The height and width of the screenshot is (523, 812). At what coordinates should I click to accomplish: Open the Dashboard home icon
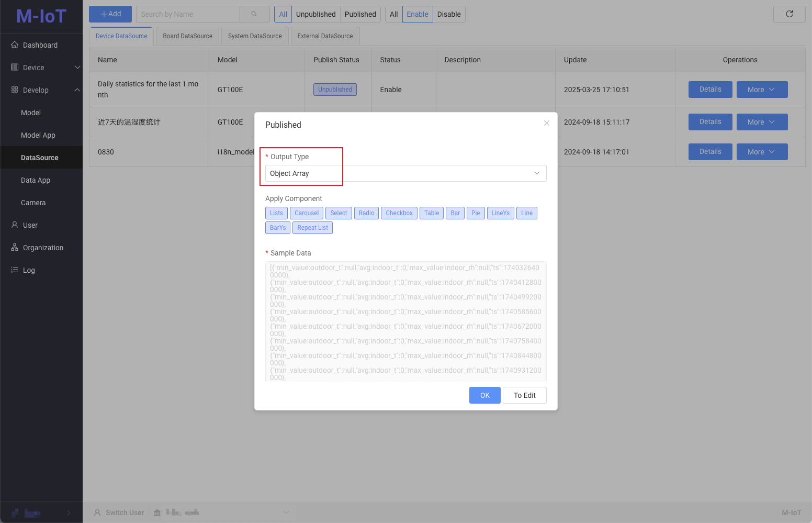tap(15, 45)
